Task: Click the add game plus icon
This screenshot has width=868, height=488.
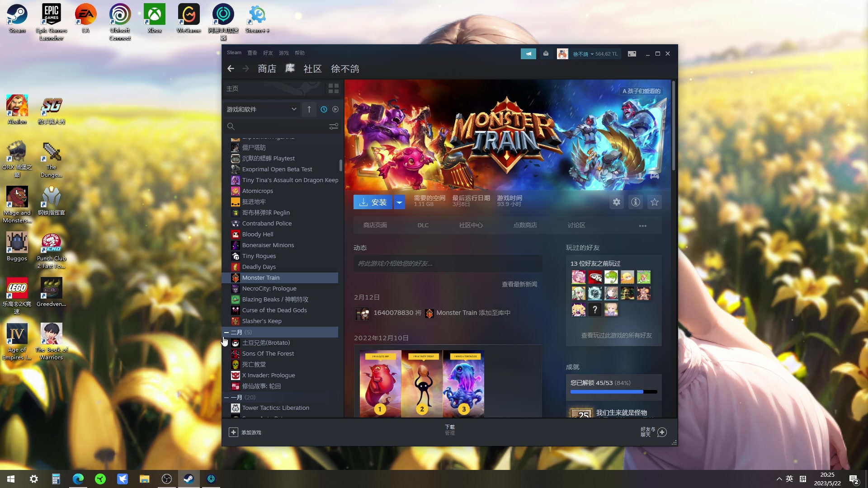Action: click(x=233, y=432)
